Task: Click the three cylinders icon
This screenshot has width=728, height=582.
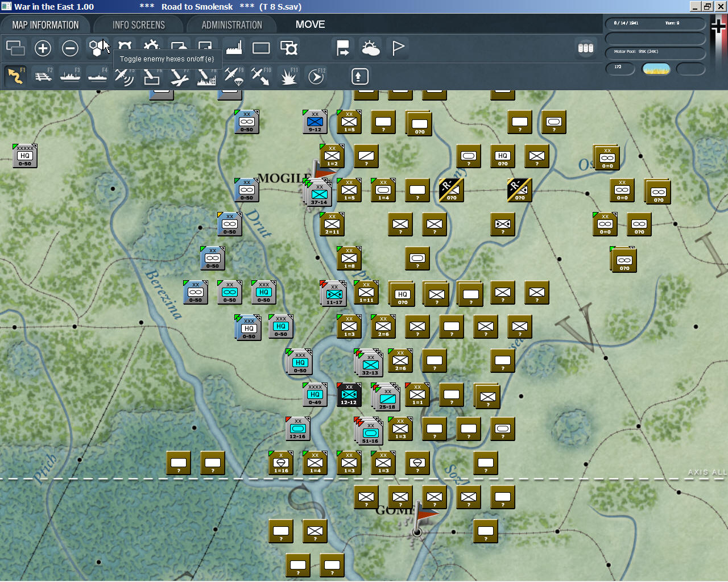Action: [x=586, y=48]
